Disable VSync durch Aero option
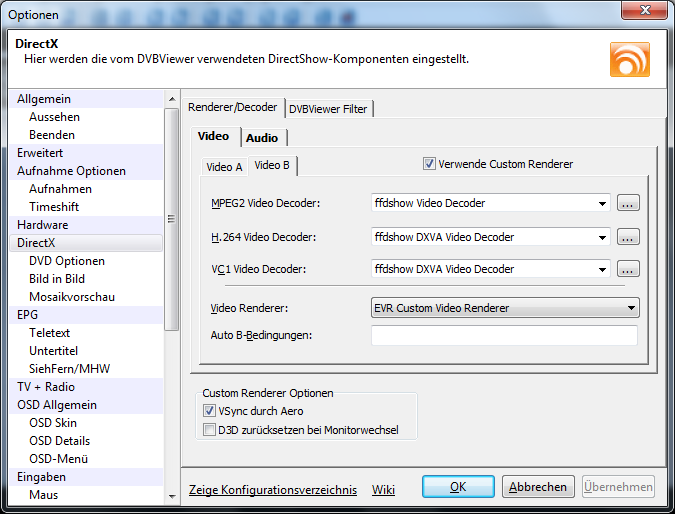675x514 pixels. click(209, 411)
